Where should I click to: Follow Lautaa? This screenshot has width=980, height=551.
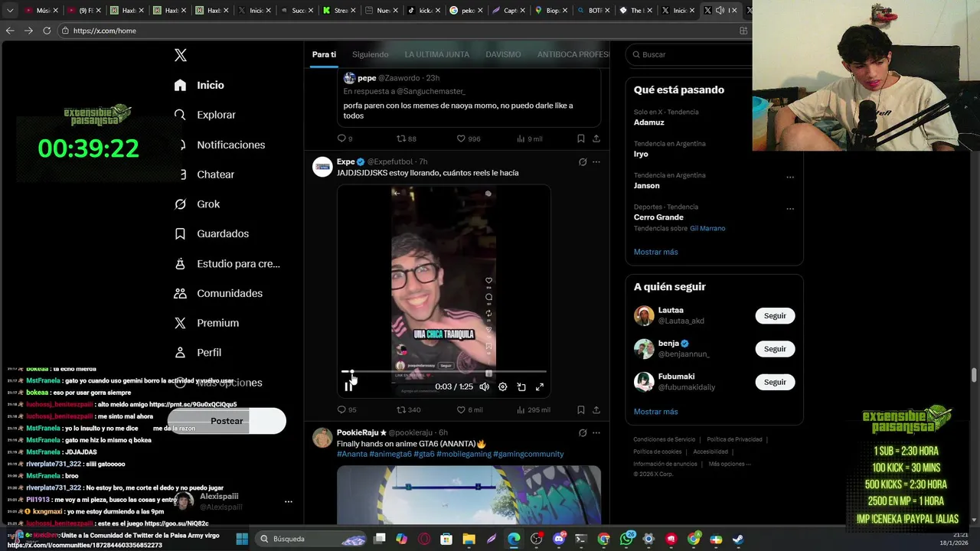point(775,316)
